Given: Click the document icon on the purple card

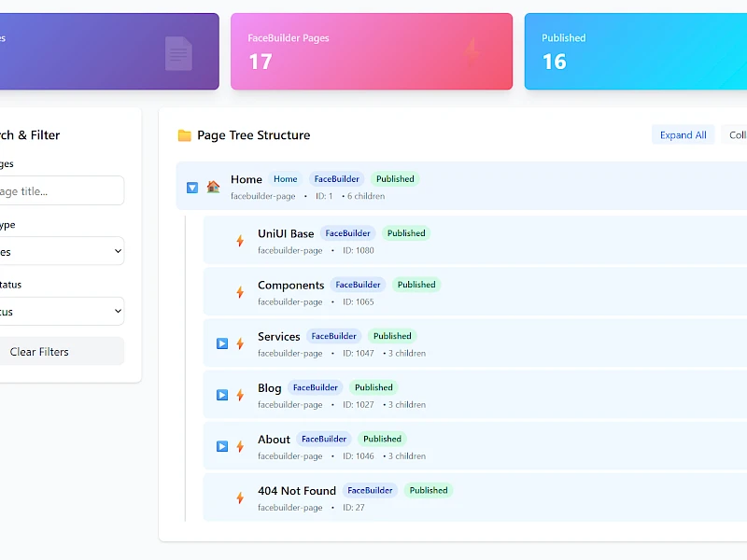Looking at the screenshot, I should tap(178, 51).
